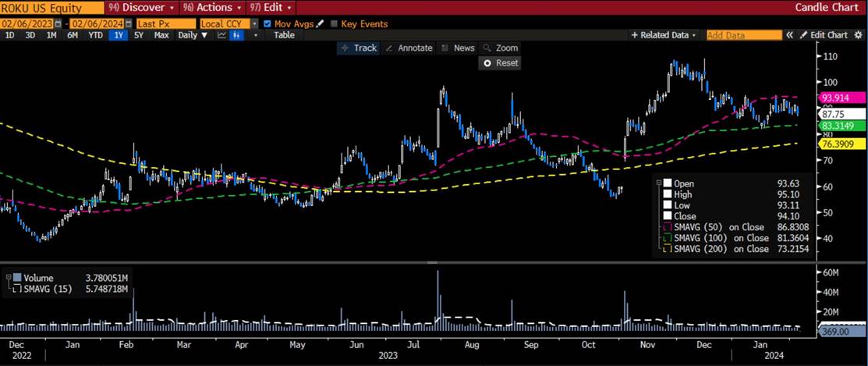Click the pane divider handle above volume
Image resolution: width=868 pixels, height=366 pixels.
pos(434,262)
